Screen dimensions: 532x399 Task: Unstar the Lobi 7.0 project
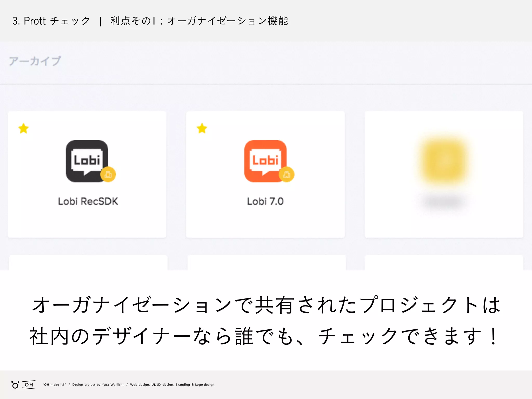[202, 128]
